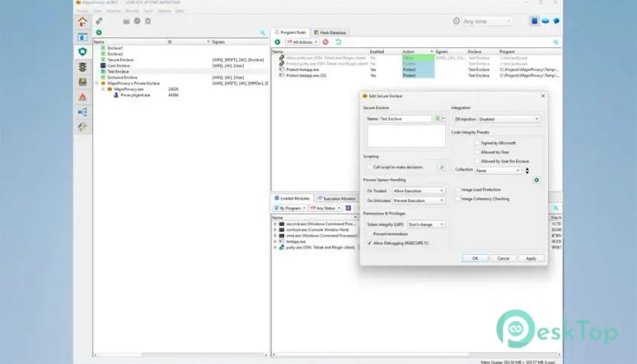637x364 pixels.
Task: Click green plus under Collection in dialog
Action: (536, 180)
